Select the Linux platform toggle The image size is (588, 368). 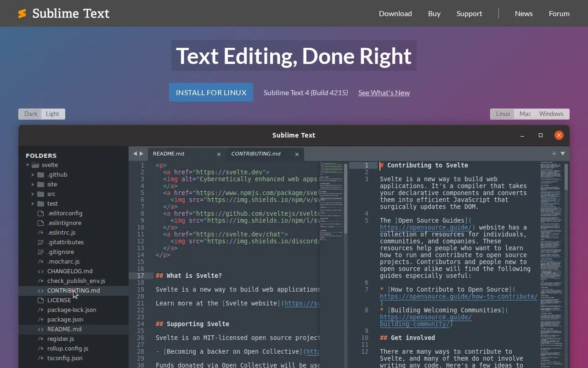(503, 114)
